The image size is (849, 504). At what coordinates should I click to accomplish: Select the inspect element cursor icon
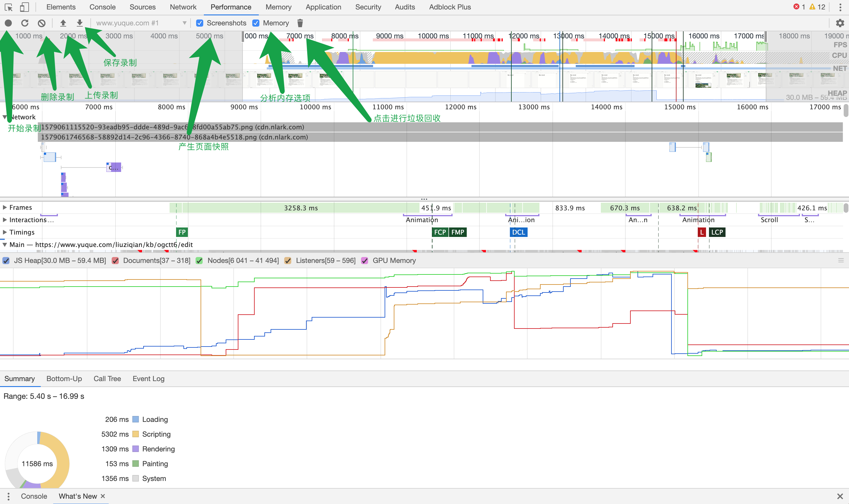point(9,7)
